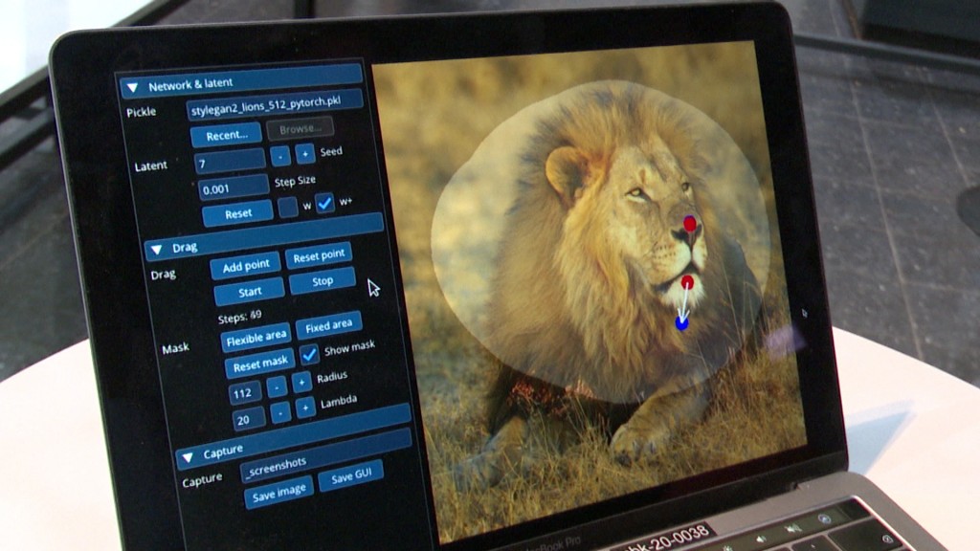The width and height of the screenshot is (980, 551).
Task: Click the Save image button
Action: click(x=278, y=495)
